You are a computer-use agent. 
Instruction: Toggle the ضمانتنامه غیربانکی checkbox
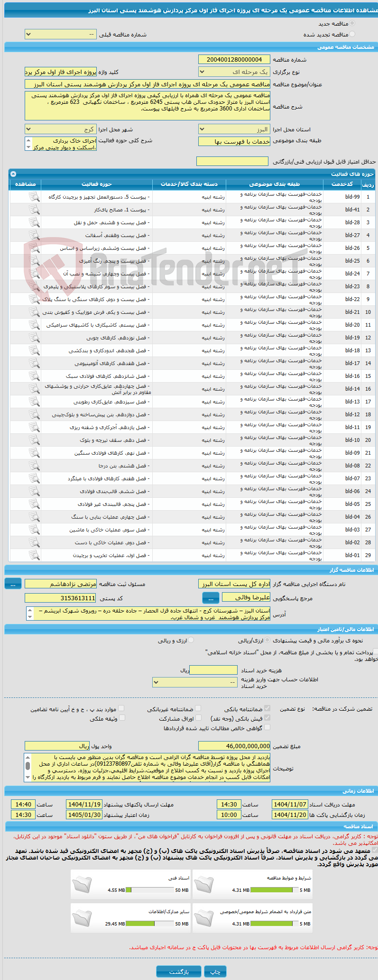(198, 708)
